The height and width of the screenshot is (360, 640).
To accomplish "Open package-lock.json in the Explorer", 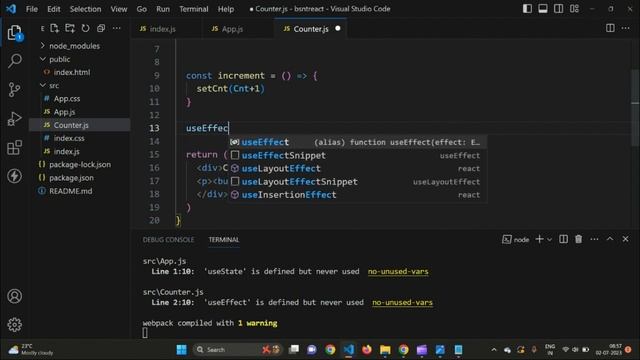I will pyautogui.click(x=80, y=164).
